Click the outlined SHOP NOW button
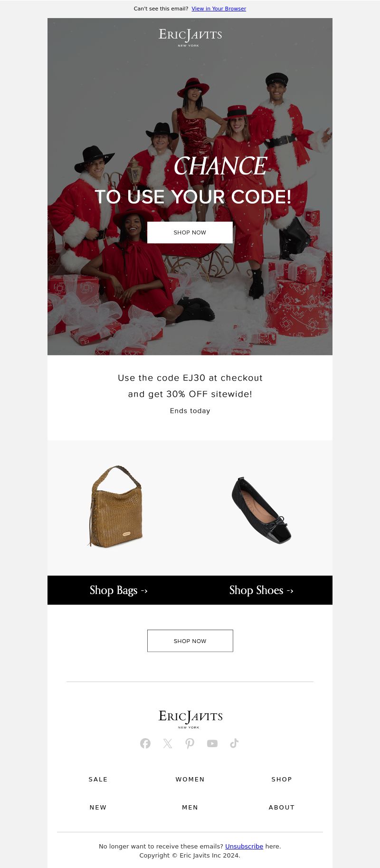 click(190, 641)
